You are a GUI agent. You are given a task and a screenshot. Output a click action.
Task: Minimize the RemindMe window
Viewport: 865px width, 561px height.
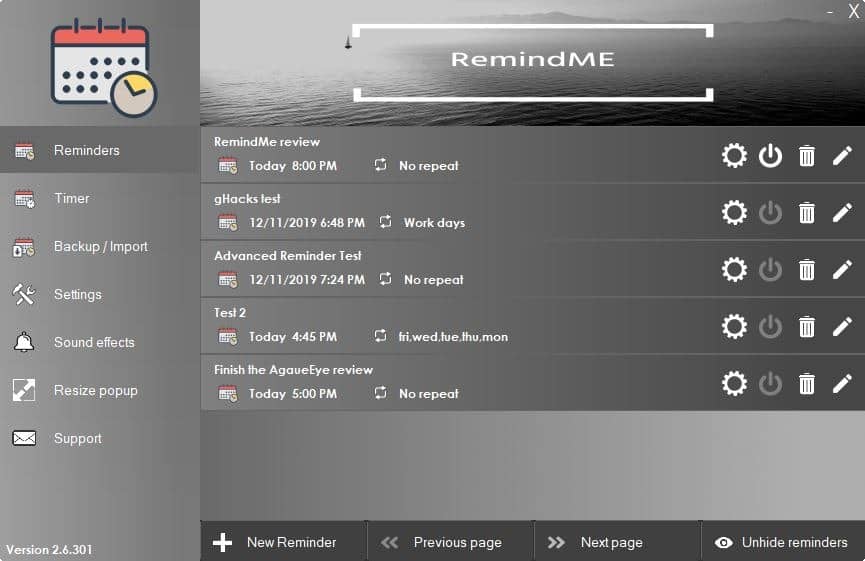[830, 11]
